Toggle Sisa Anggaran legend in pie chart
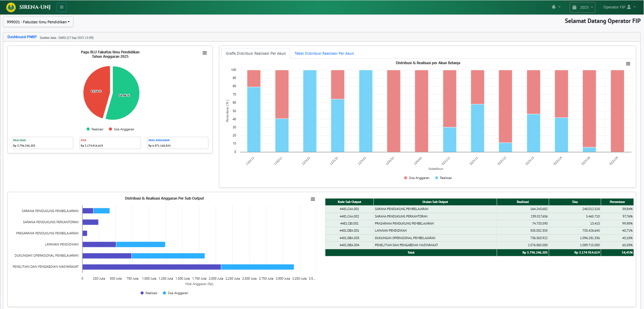Image resolution: width=644 pixels, height=309 pixels. [x=122, y=129]
